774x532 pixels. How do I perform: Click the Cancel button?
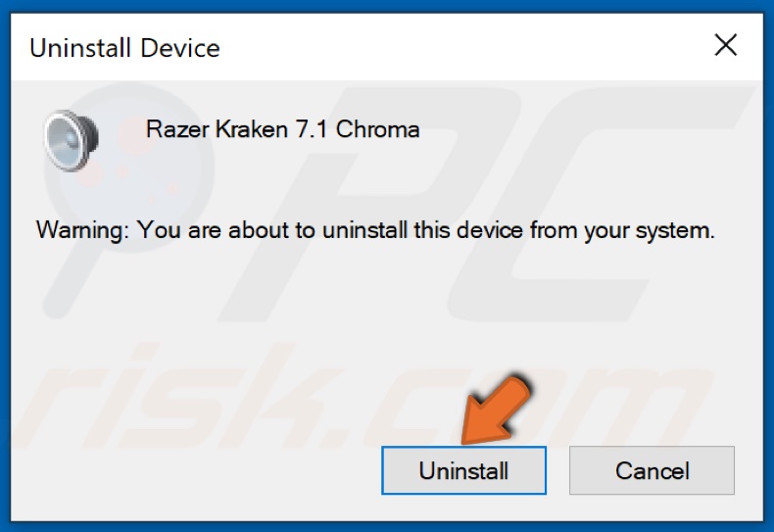[x=652, y=470]
